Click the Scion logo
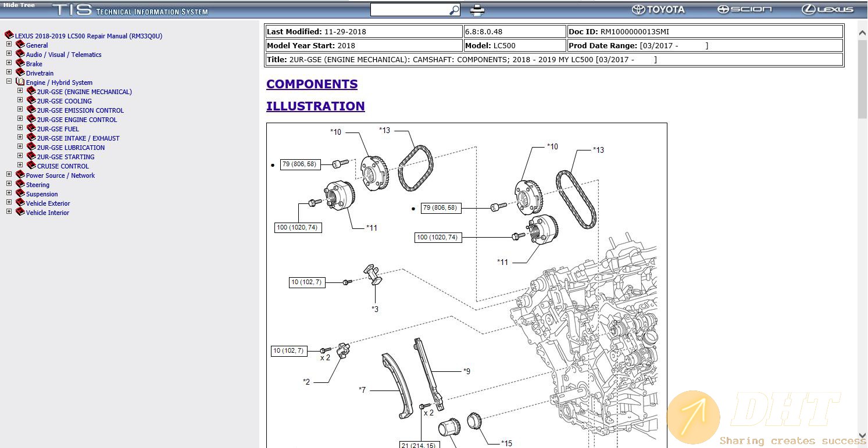Viewport: 868px width, 448px height. pos(745,9)
